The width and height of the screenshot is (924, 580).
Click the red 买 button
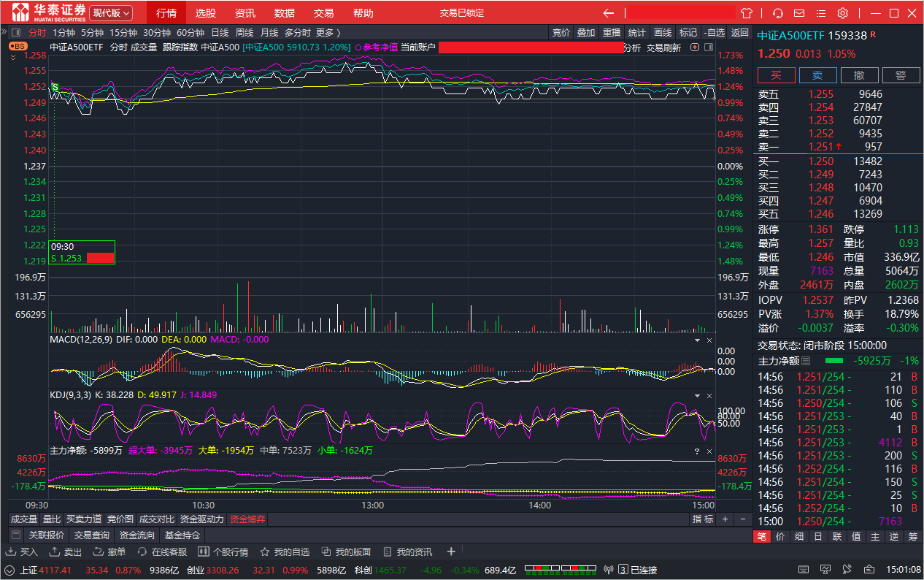[776, 75]
